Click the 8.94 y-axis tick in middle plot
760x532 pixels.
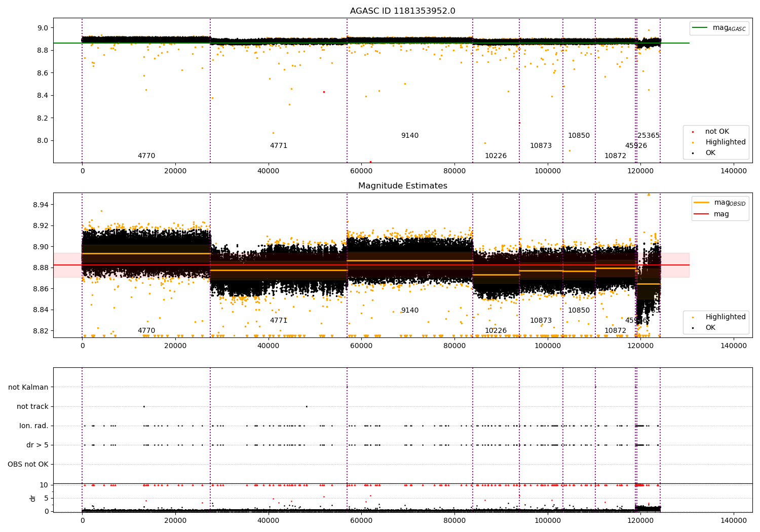coord(41,205)
